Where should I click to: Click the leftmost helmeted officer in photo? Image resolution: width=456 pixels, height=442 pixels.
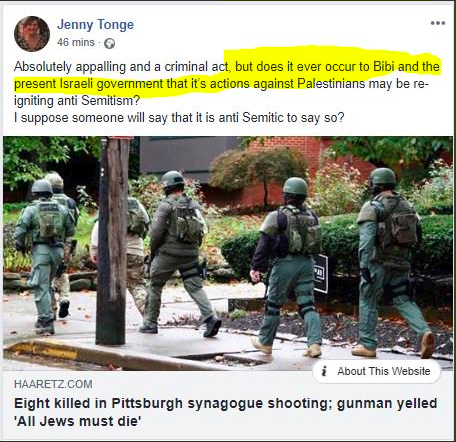point(44,257)
